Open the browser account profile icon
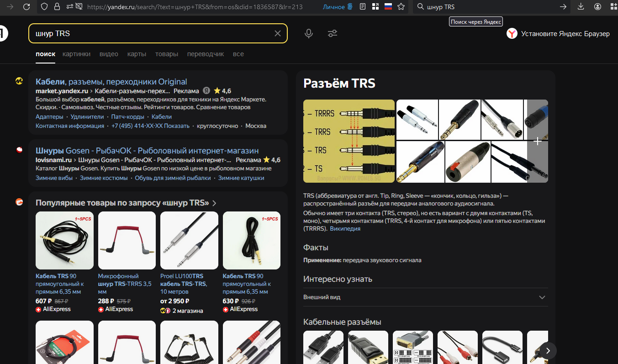The image size is (618, 364). click(598, 7)
